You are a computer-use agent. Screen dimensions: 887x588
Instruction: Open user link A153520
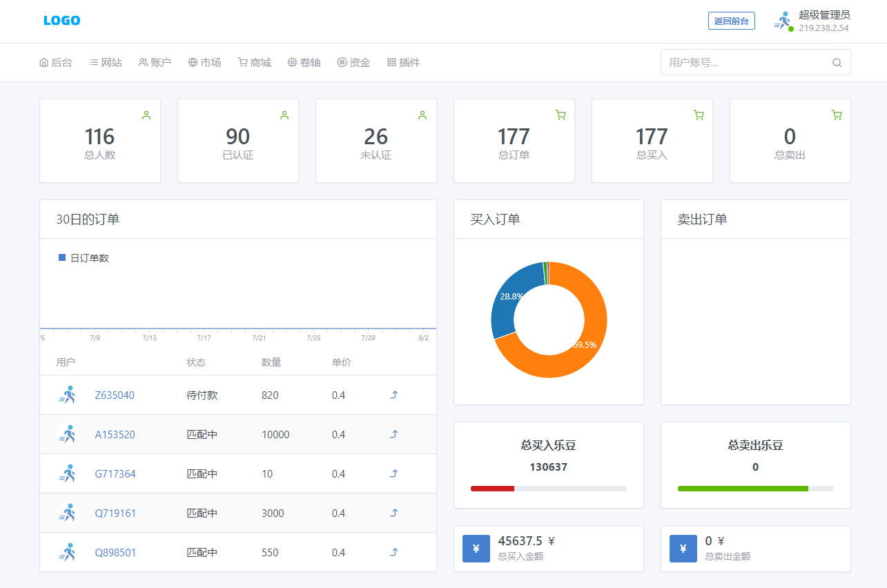pyautogui.click(x=115, y=435)
